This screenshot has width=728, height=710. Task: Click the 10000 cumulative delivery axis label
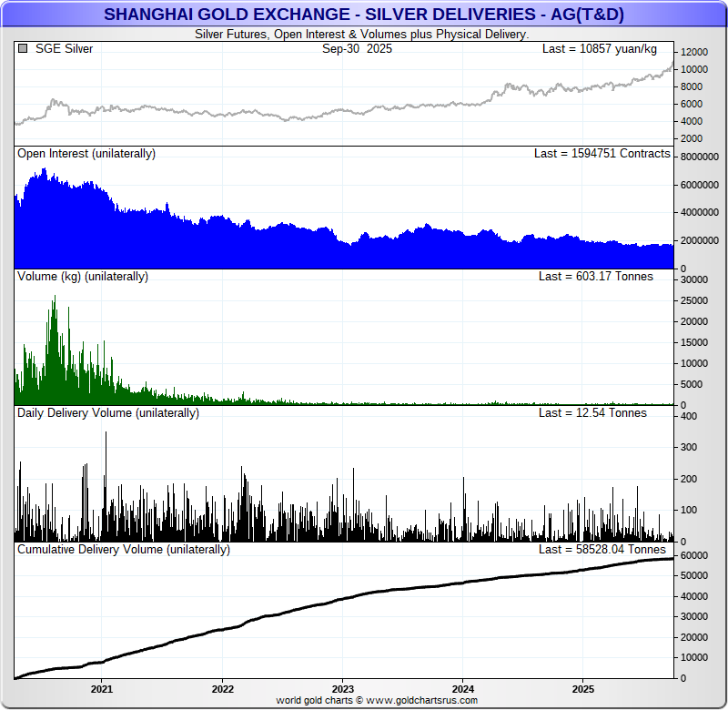coord(694,658)
